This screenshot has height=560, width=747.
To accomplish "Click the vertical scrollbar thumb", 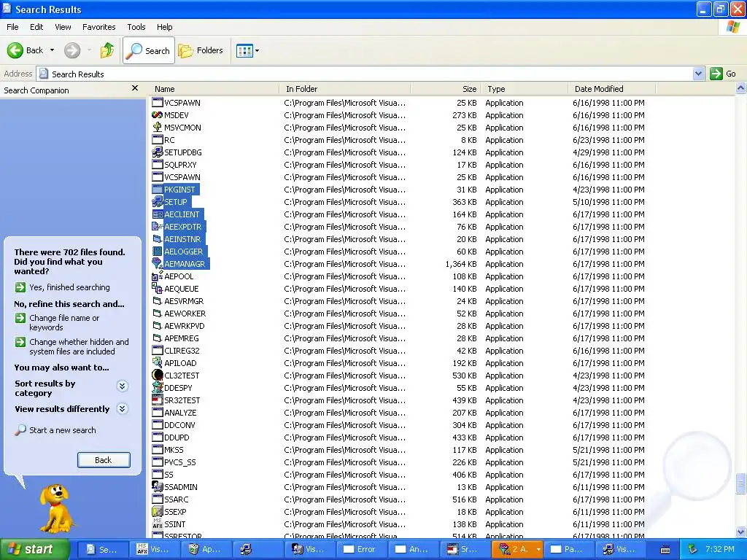I will tap(740, 483).
